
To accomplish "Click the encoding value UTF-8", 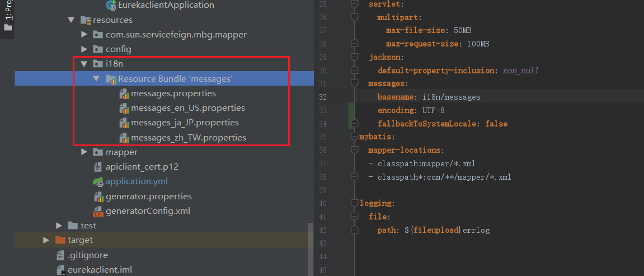I will [433, 110].
